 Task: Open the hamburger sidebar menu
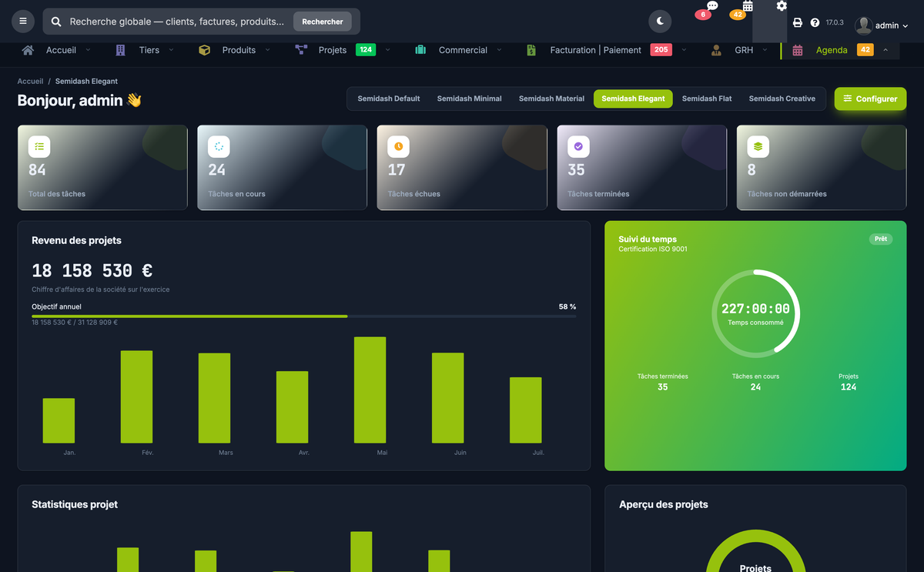tap(23, 22)
